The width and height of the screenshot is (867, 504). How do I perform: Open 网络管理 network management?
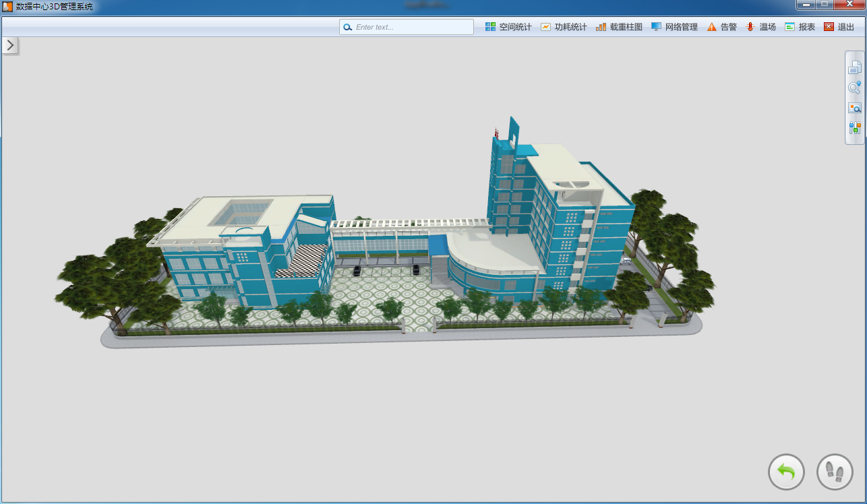674,27
